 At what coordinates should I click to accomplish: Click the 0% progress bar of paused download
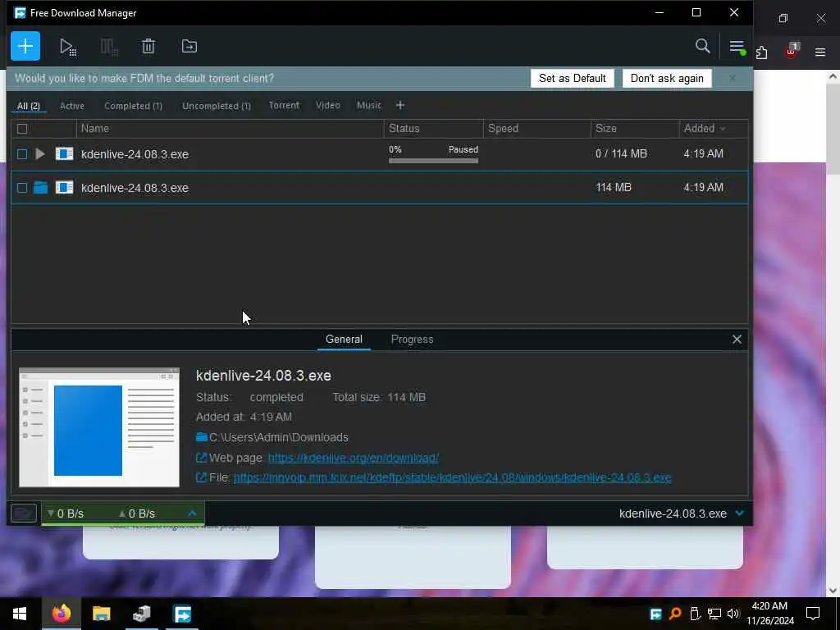(x=433, y=160)
